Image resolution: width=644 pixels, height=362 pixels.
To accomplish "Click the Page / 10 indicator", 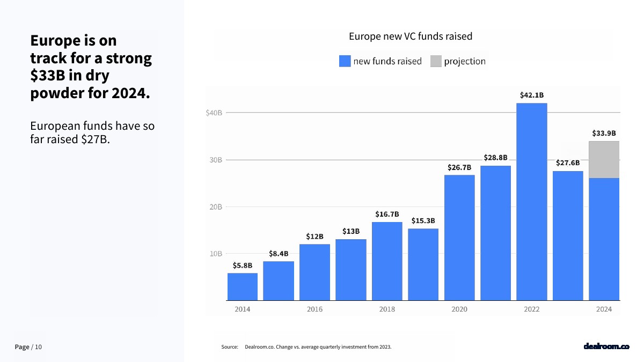I will pos(28,347).
